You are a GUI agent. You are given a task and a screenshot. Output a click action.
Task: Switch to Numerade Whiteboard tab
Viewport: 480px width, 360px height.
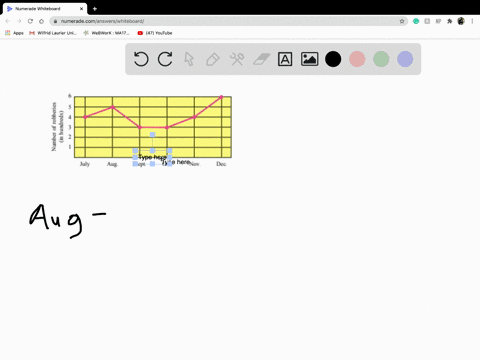(45, 9)
